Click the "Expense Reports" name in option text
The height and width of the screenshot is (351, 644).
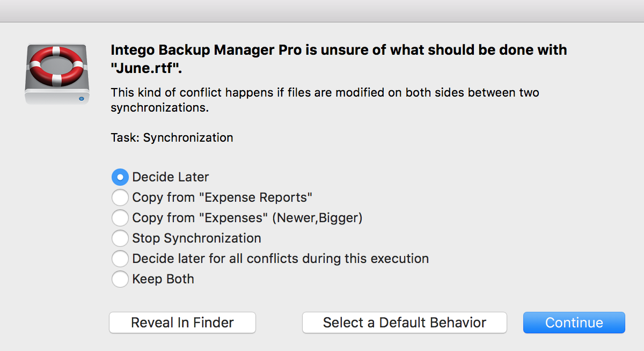point(256,198)
